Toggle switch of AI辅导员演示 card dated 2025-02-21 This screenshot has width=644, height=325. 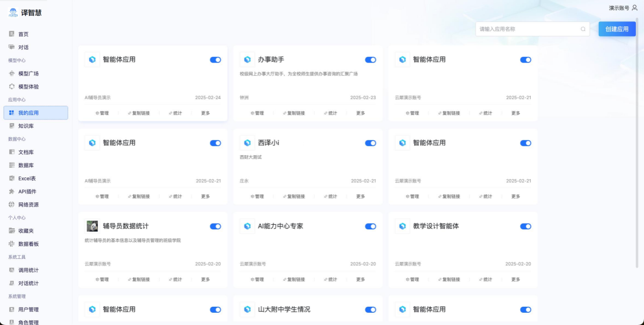[x=215, y=143]
